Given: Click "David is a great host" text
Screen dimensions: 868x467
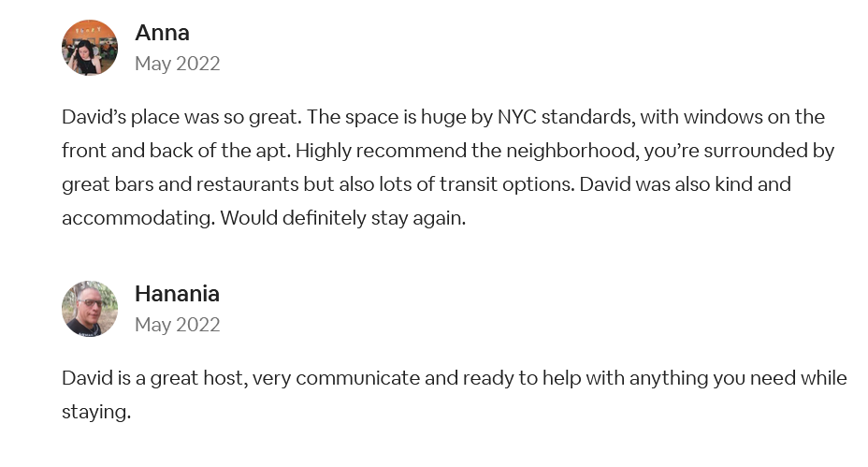Looking at the screenshot, I should (154, 378).
